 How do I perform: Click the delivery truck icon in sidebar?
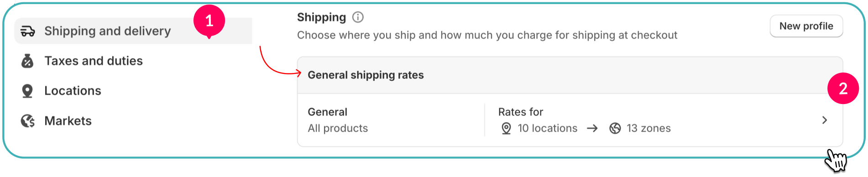coord(28,31)
